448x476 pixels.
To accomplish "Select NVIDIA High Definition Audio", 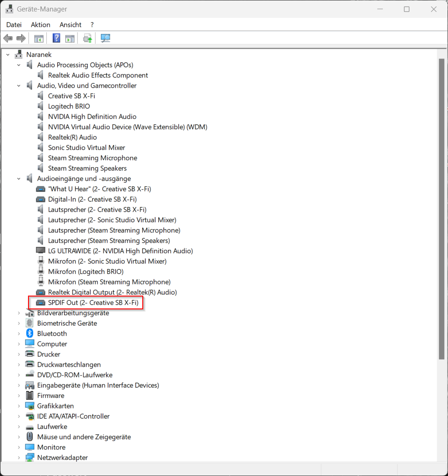I will coord(92,116).
